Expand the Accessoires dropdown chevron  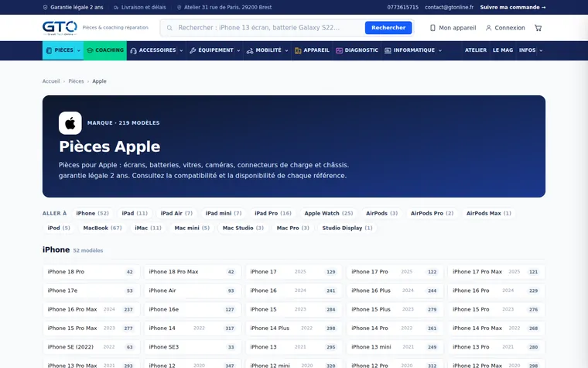(181, 50)
